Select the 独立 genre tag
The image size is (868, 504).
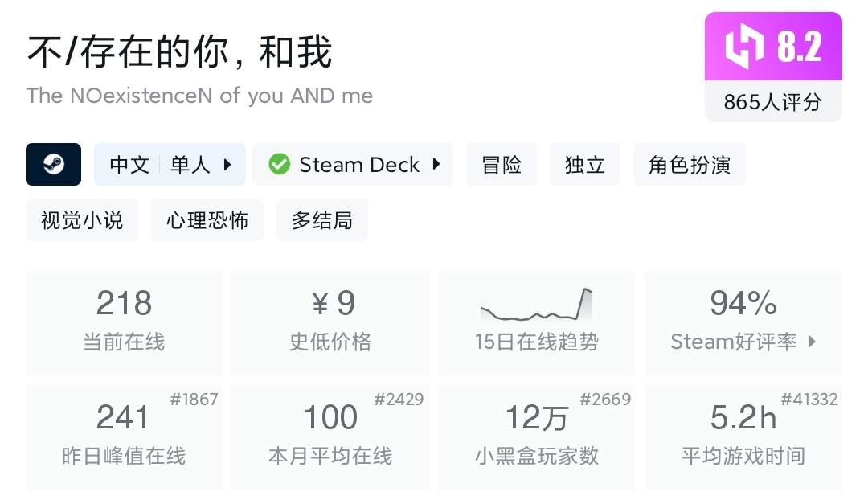click(585, 165)
